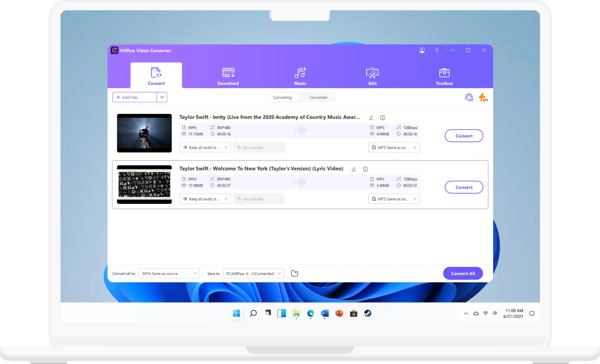
Task: Click the 4.94MB output size
Action: tap(382, 134)
